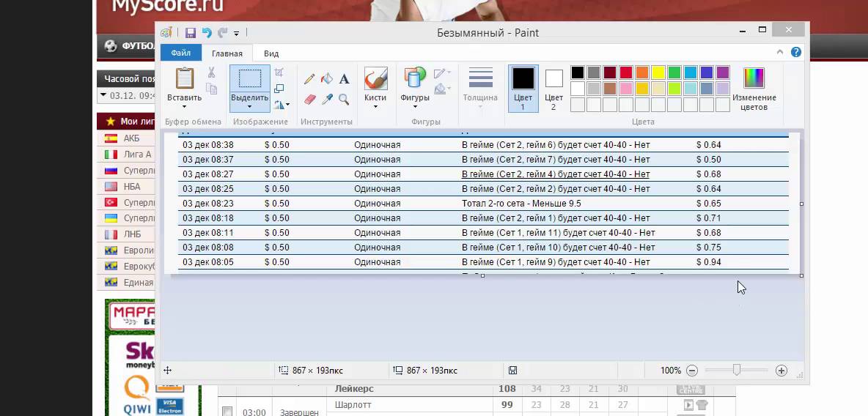Click the Redo arrow in Paint's title bar
The height and width of the screenshot is (416, 868).
click(x=223, y=33)
